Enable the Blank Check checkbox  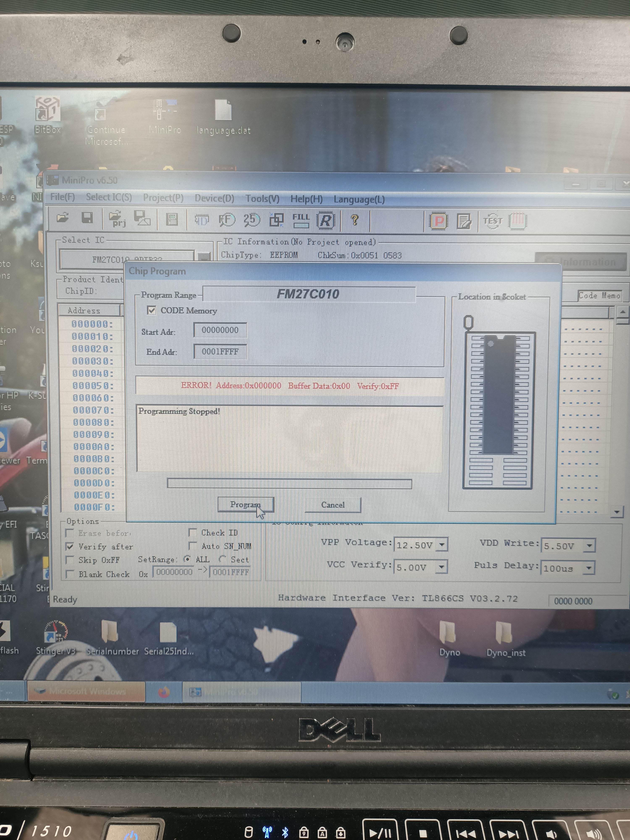[70, 574]
